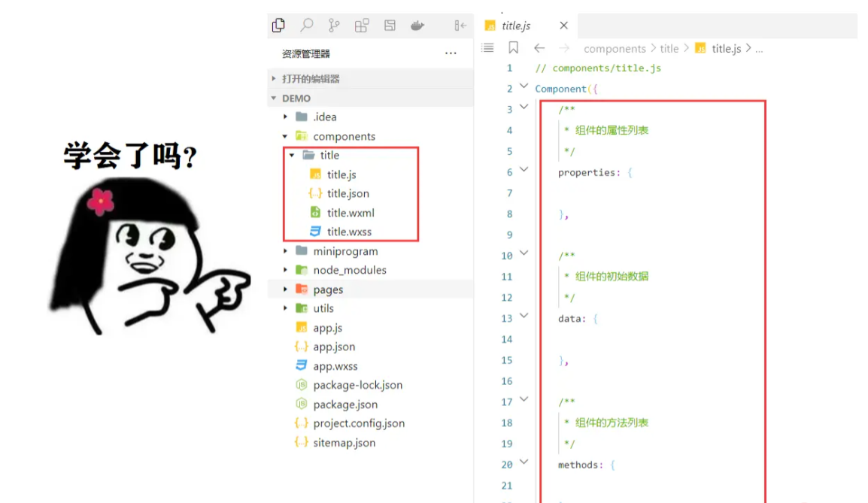Click the 组件的初始数据 comment text
The height and width of the screenshot is (503, 868).
612,276
